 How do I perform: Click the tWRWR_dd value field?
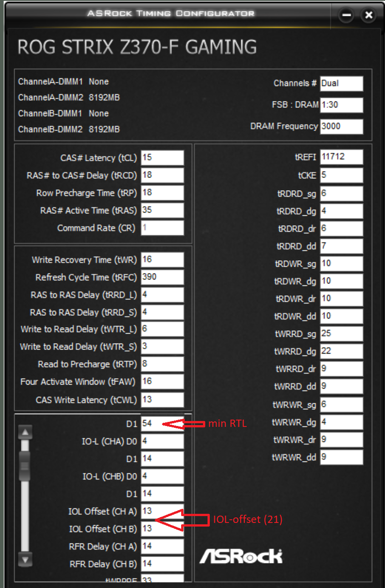(341, 457)
